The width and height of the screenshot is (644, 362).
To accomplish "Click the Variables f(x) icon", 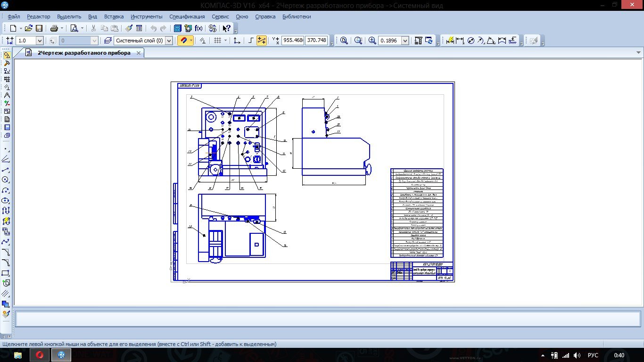I will click(199, 28).
